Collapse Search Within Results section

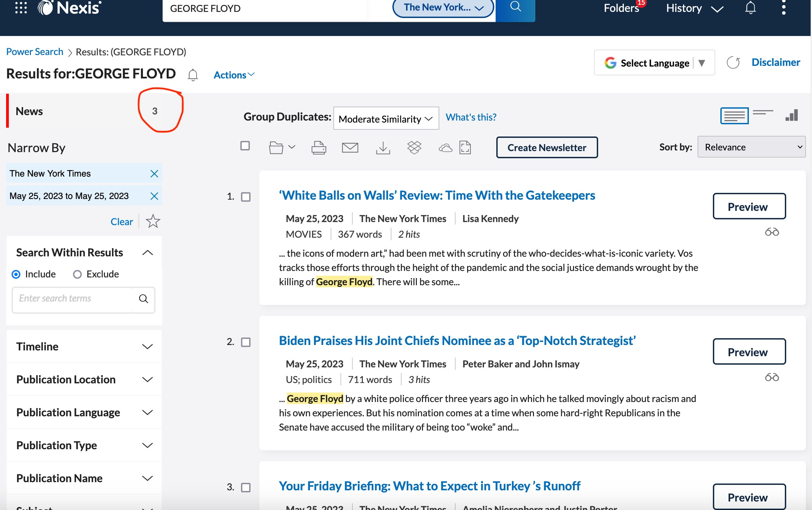[x=148, y=253]
